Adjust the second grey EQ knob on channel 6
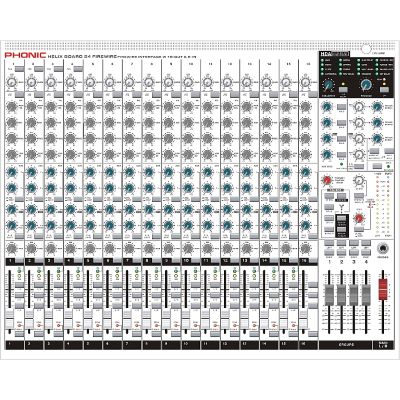Image resolution: width=400 pixels, height=400 pixels. tap(109, 123)
